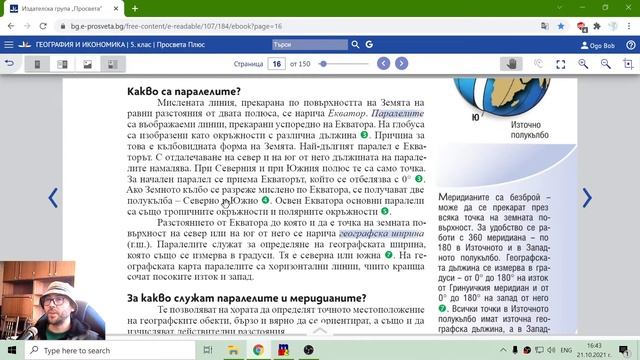The image size is (640, 360).
Task: Reload the page
Action: point(43,26)
